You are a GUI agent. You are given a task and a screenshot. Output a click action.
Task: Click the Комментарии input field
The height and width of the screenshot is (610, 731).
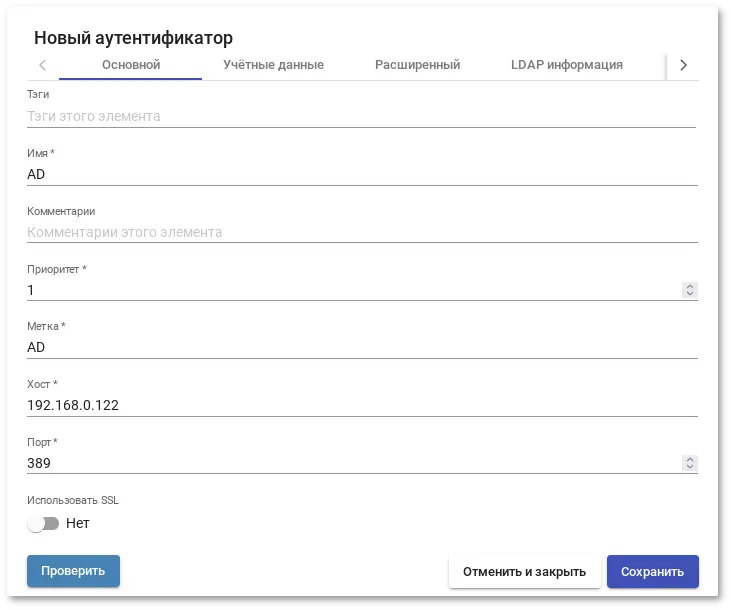361,232
